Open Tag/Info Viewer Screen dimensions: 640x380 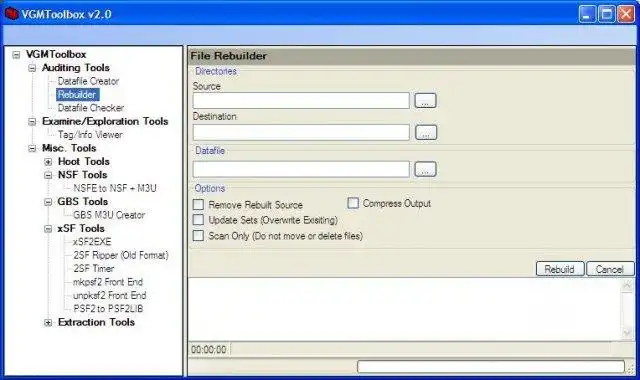90,135
